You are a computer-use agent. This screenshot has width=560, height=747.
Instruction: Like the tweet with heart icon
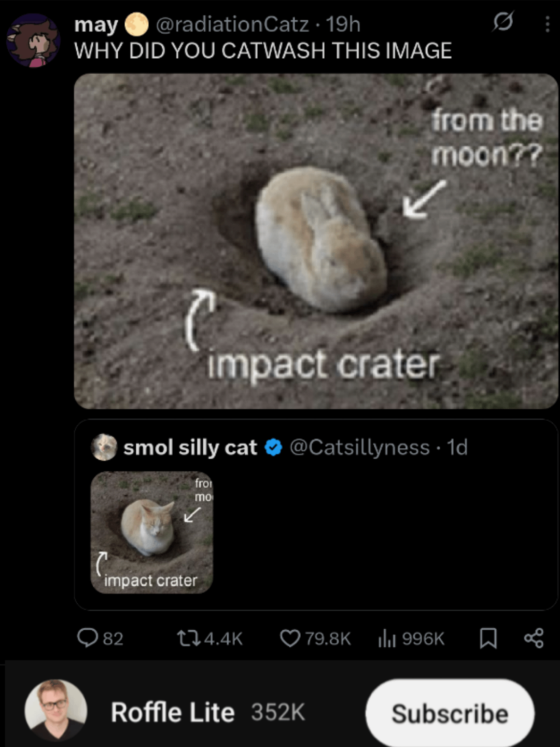(x=290, y=638)
